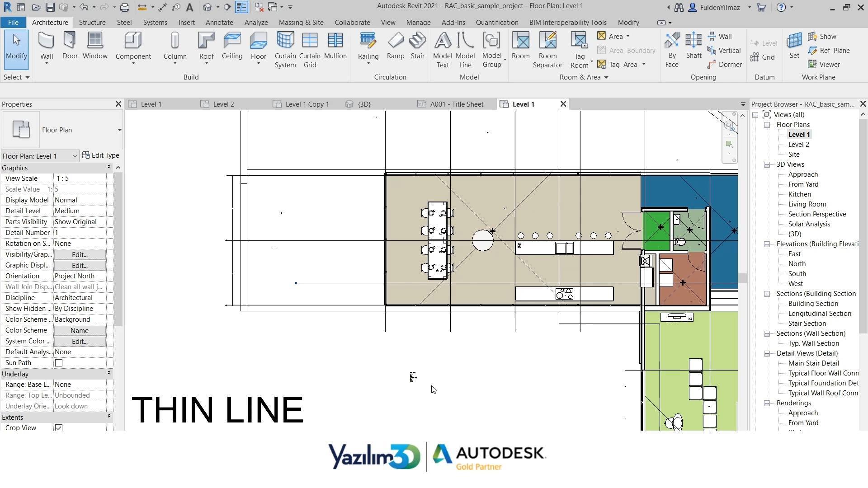Close the active Level 1 view tab
Screen dimensions: 868x488
tap(563, 104)
